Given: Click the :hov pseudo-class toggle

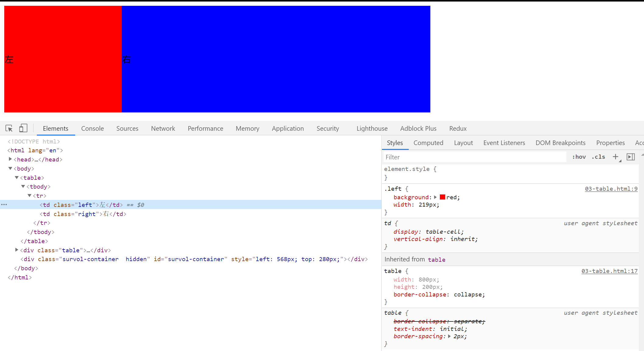Looking at the screenshot, I should point(579,157).
